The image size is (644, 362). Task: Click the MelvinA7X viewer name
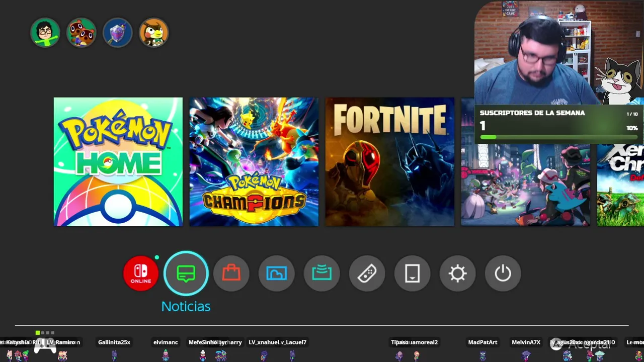tap(526, 342)
